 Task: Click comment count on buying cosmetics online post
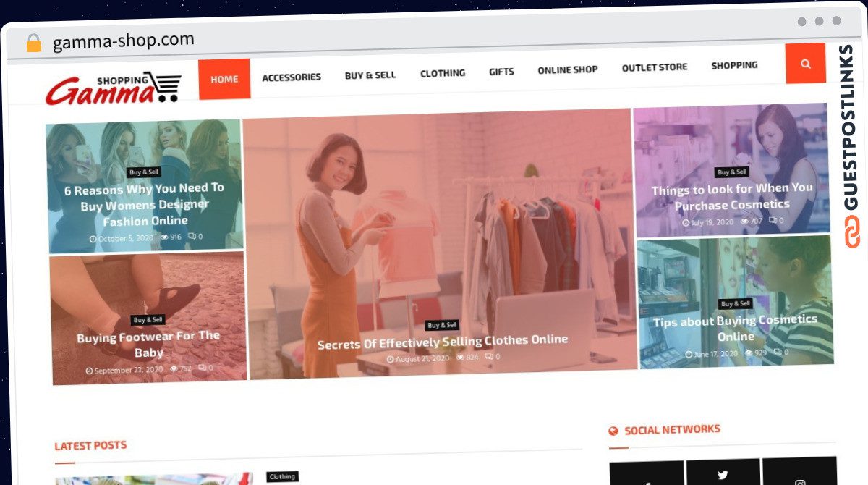tap(781, 353)
